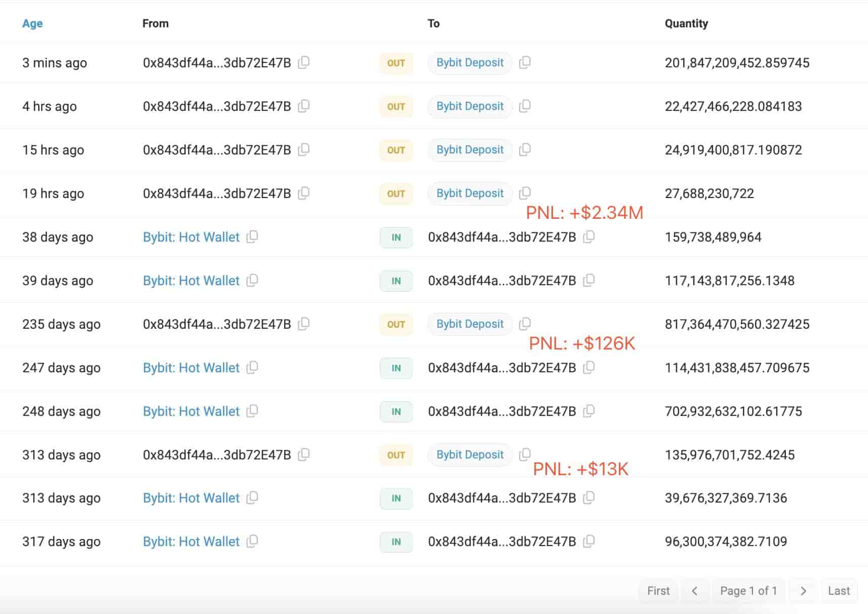
Task: Click the Page 1 of 1 indicator
Action: click(749, 591)
